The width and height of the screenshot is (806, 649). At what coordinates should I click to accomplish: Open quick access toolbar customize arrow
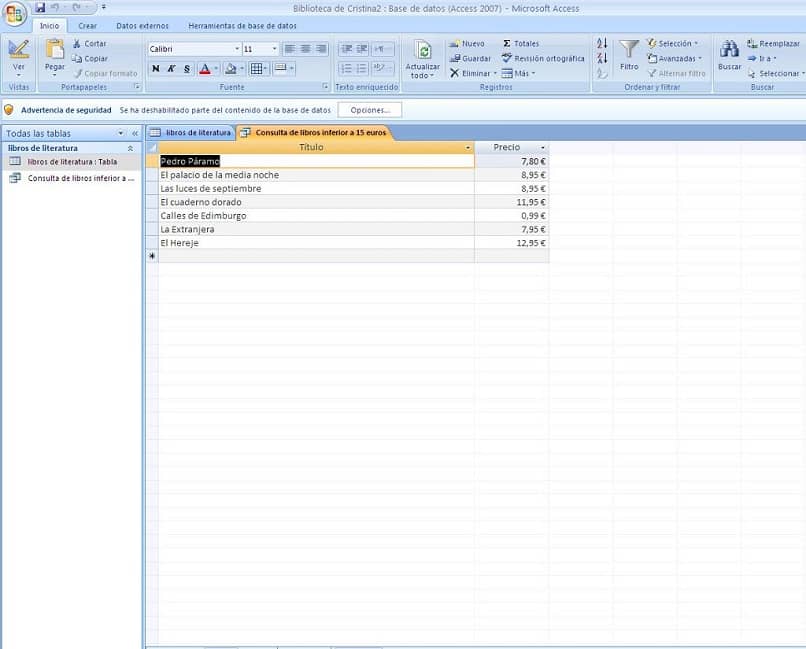click(x=104, y=7)
